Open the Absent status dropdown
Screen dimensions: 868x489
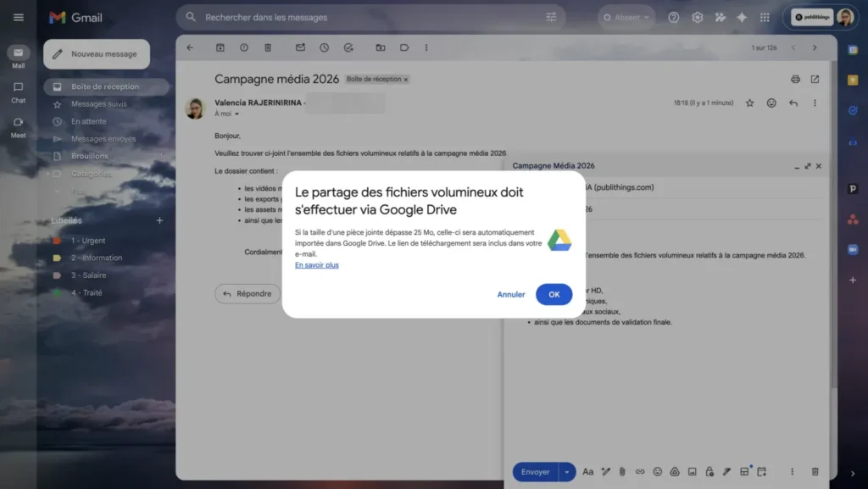coord(626,17)
